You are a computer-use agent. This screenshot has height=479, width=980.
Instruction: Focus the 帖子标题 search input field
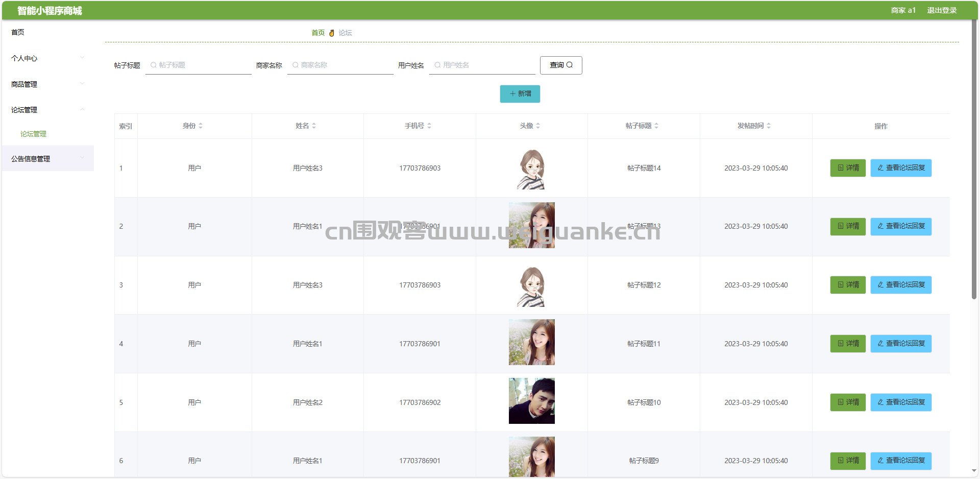pos(199,65)
